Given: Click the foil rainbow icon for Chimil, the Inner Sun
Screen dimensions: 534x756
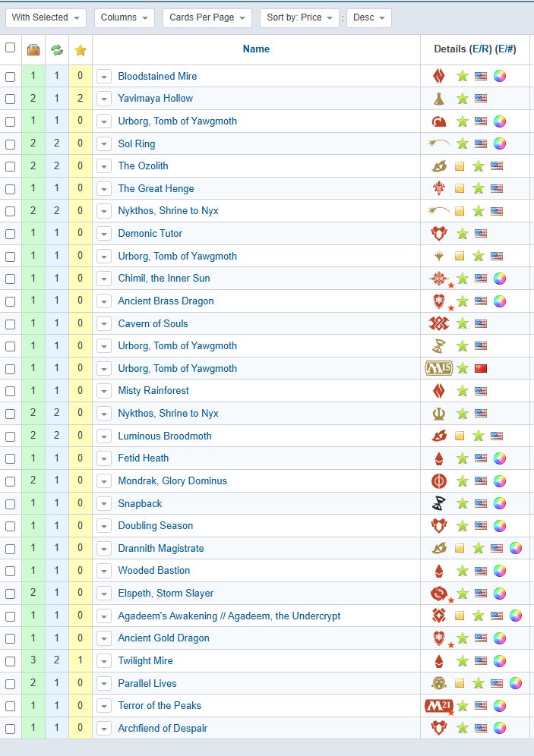Looking at the screenshot, I should (500, 279).
